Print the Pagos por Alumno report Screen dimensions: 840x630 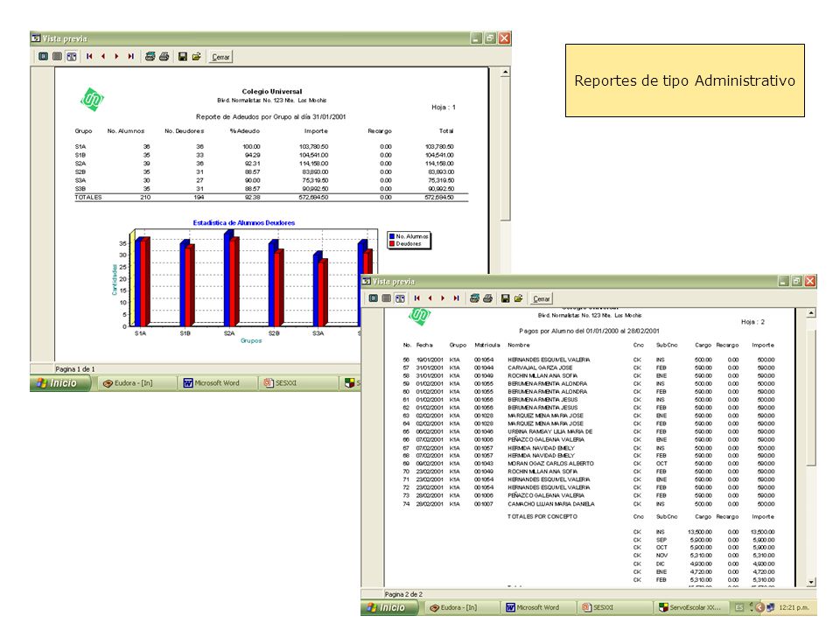(x=487, y=298)
